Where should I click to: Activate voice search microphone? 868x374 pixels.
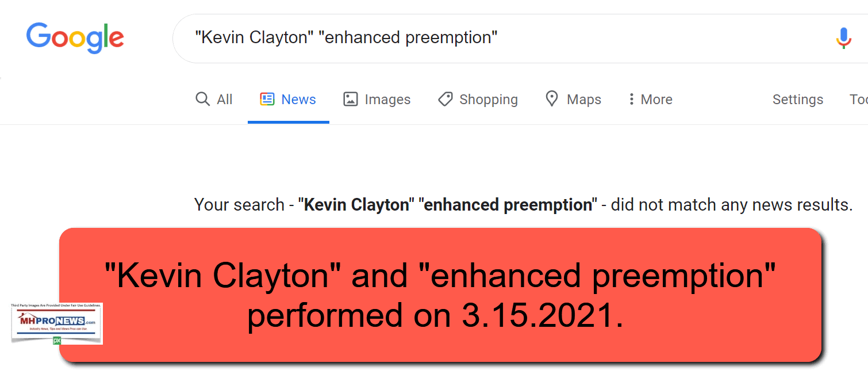843,38
